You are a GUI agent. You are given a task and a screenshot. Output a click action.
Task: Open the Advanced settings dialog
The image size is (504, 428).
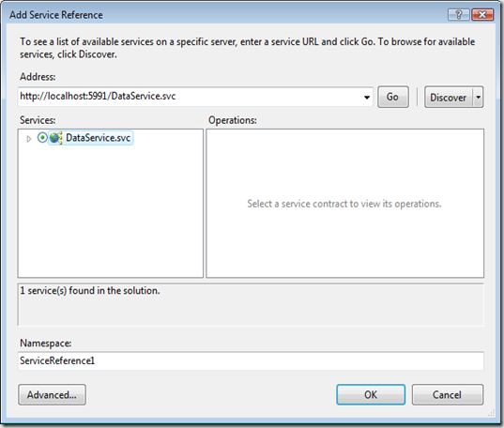(52, 394)
